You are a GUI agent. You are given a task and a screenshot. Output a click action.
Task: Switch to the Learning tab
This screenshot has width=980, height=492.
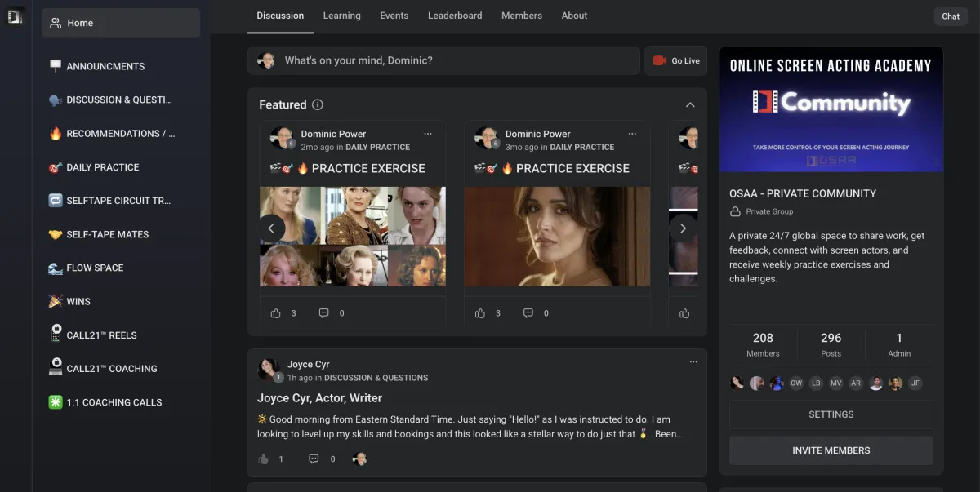pos(341,16)
